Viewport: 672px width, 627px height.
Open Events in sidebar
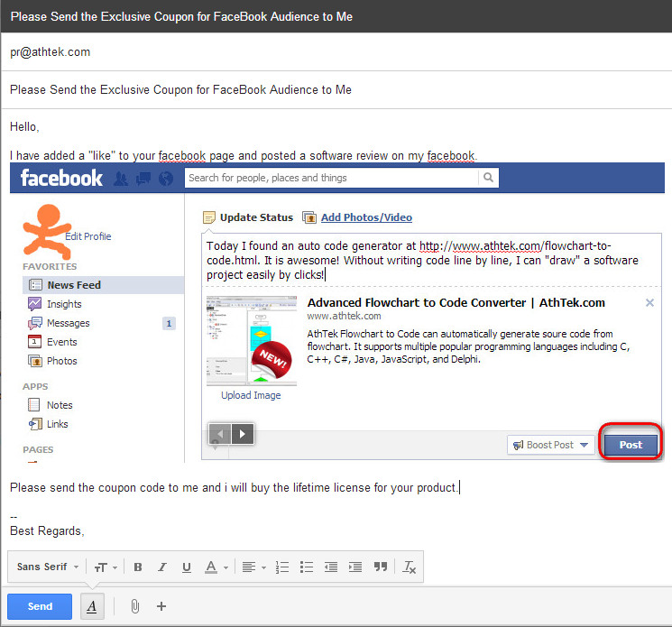61,342
